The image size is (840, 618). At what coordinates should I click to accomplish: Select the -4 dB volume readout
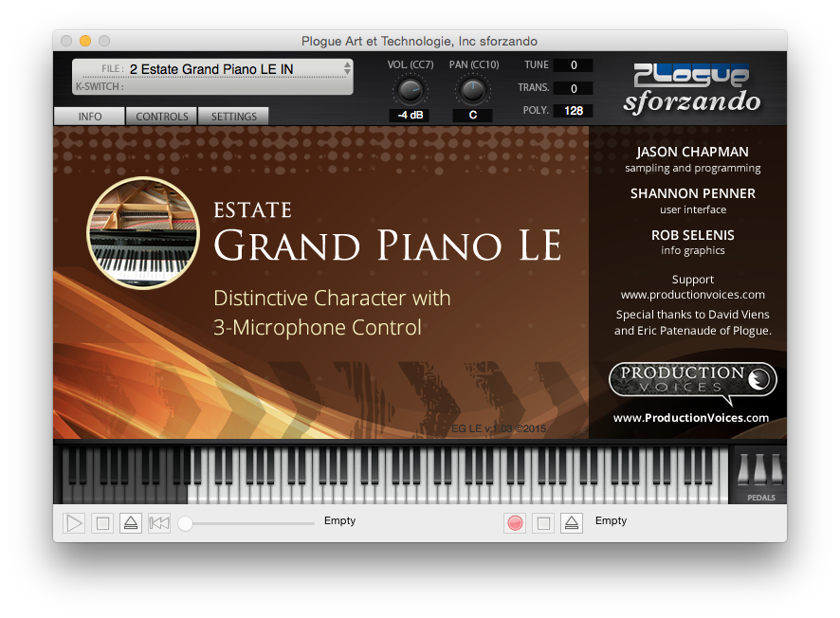point(410,115)
